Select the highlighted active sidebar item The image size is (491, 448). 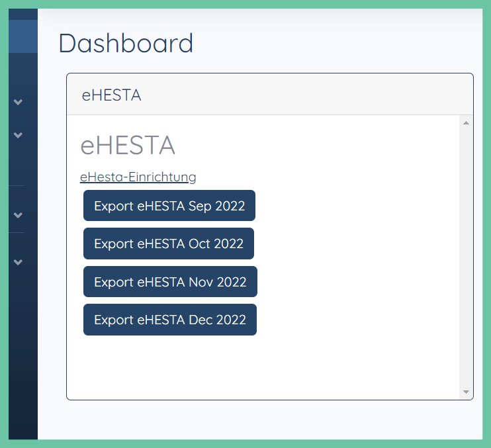pos(23,36)
